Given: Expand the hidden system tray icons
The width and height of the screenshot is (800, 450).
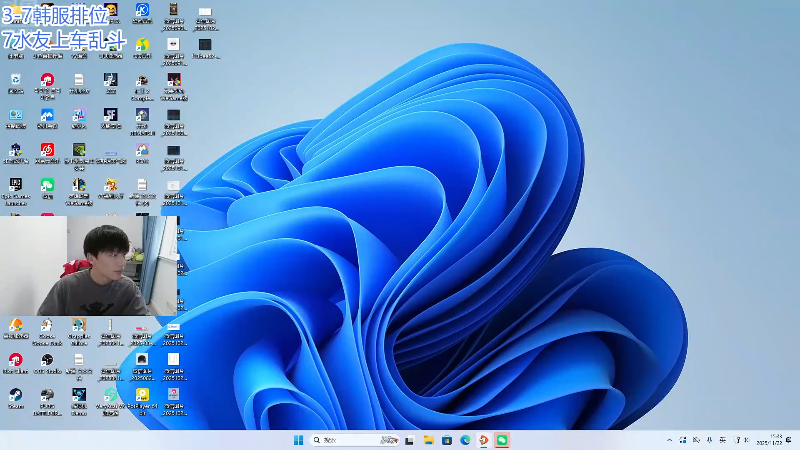Looking at the screenshot, I should pos(670,440).
